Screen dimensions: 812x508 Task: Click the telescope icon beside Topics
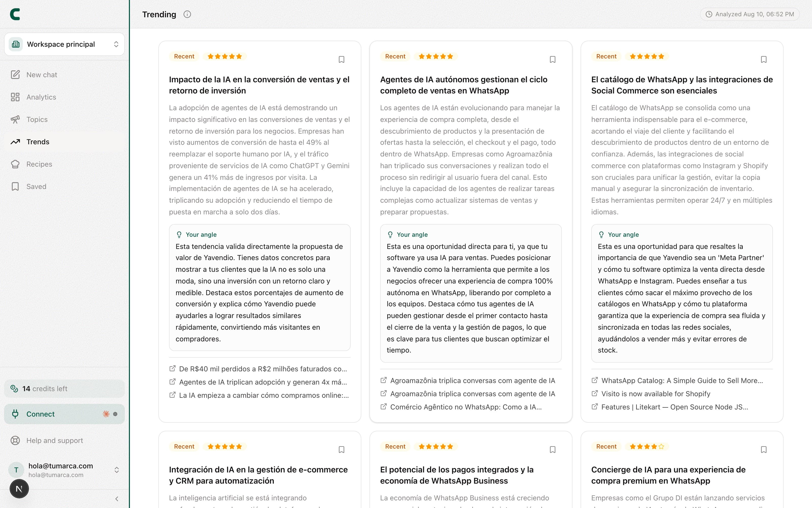pos(15,119)
